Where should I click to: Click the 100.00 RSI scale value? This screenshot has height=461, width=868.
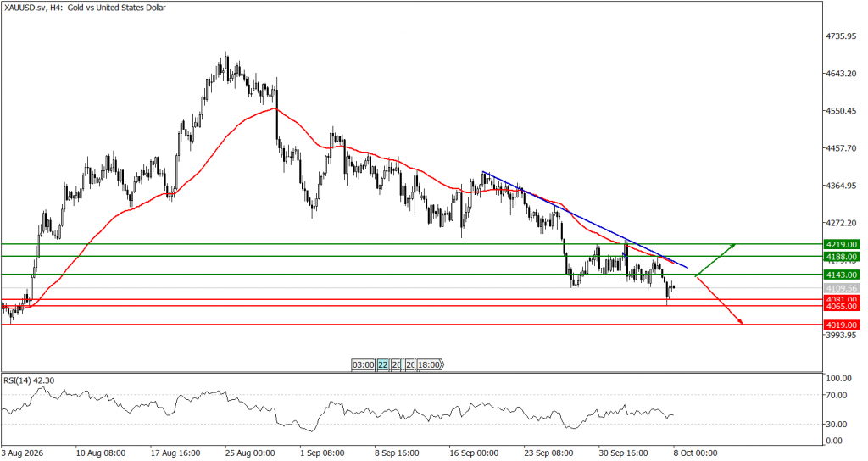point(839,379)
